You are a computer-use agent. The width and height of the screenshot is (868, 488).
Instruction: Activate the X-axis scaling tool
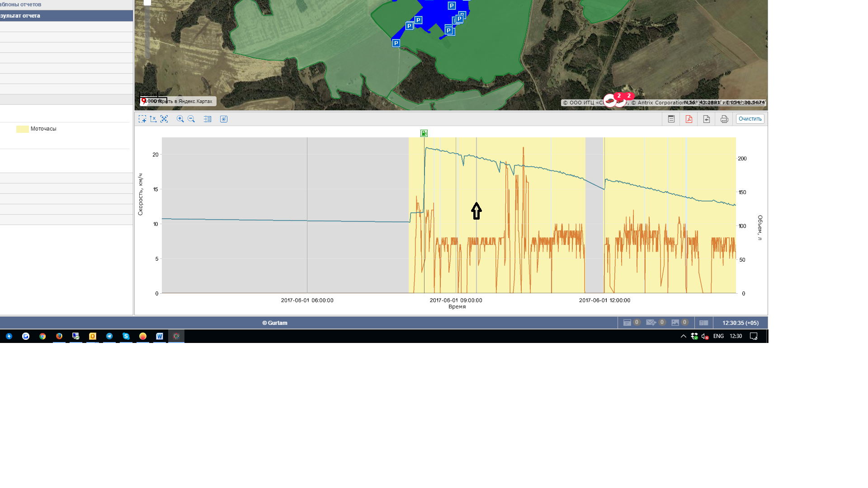click(153, 119)
